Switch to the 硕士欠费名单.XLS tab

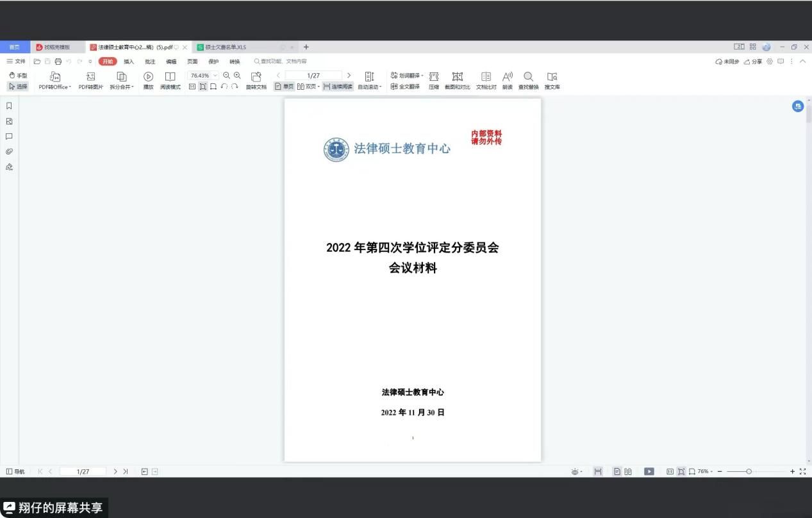click(x=225, y=47)
